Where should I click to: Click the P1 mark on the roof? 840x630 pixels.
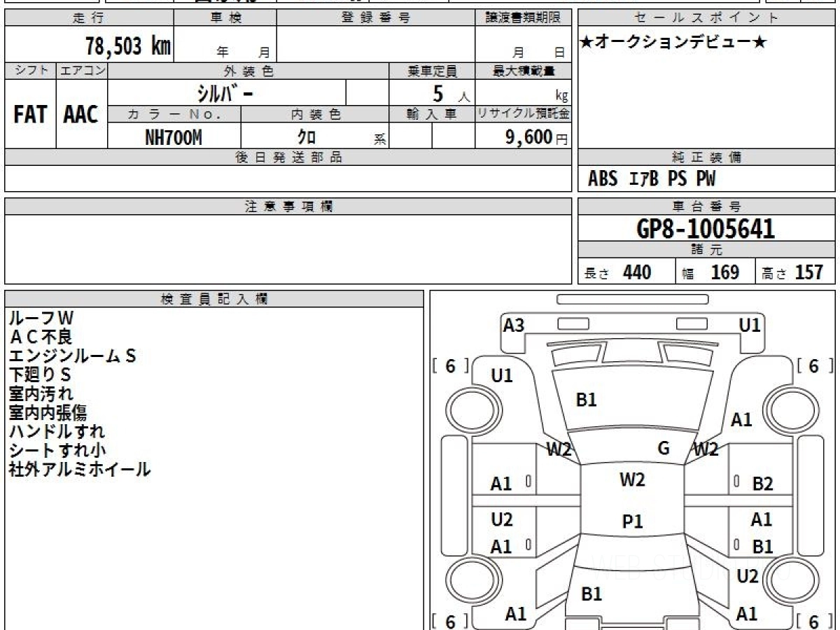click(632, 521)
